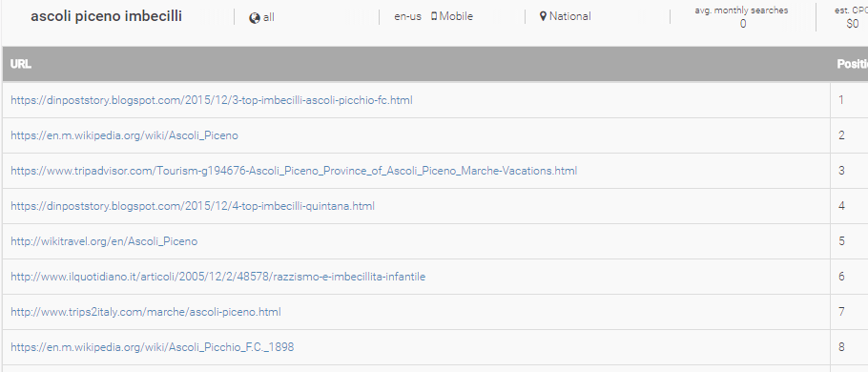The width and height of the screenshot is (868, 372).
Task: Click the location pin icon near National
Action: (x=543, y=16)
